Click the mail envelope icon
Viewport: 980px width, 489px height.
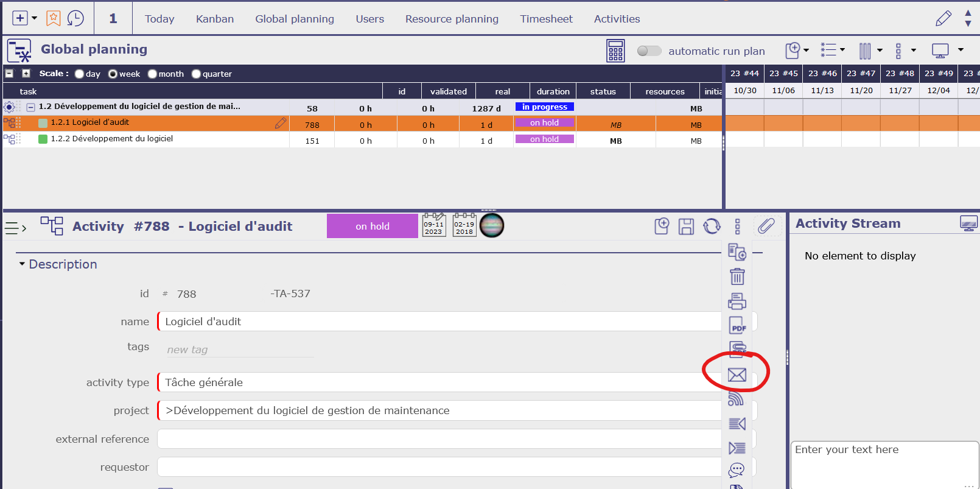tap(737, 375)
